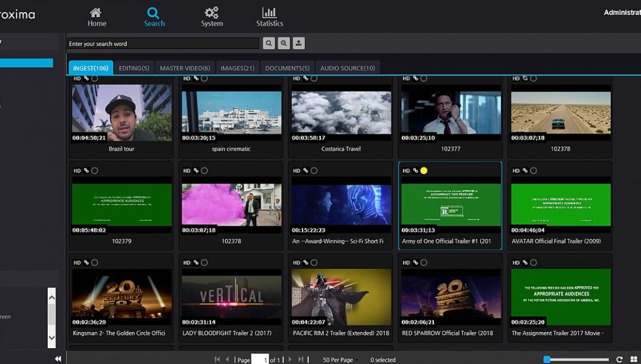
Task: Click the sidebar scrollbar down arrow
Action: (51, 338)
